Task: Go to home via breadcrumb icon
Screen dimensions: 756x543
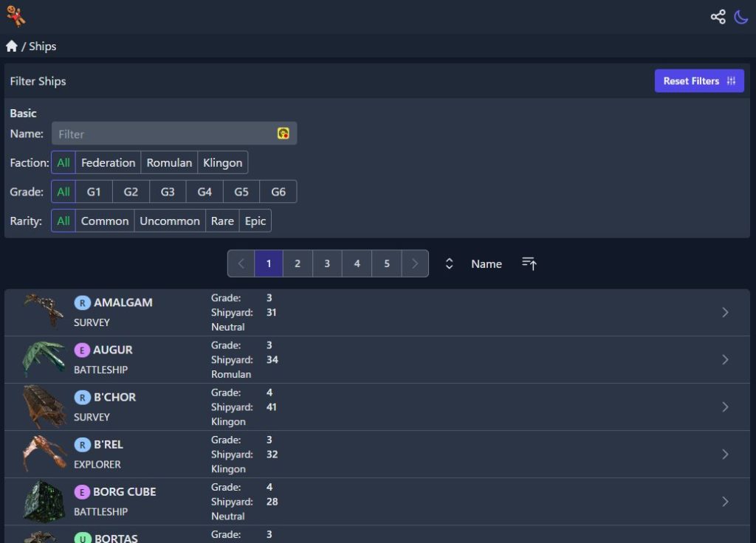Action: 12,46
